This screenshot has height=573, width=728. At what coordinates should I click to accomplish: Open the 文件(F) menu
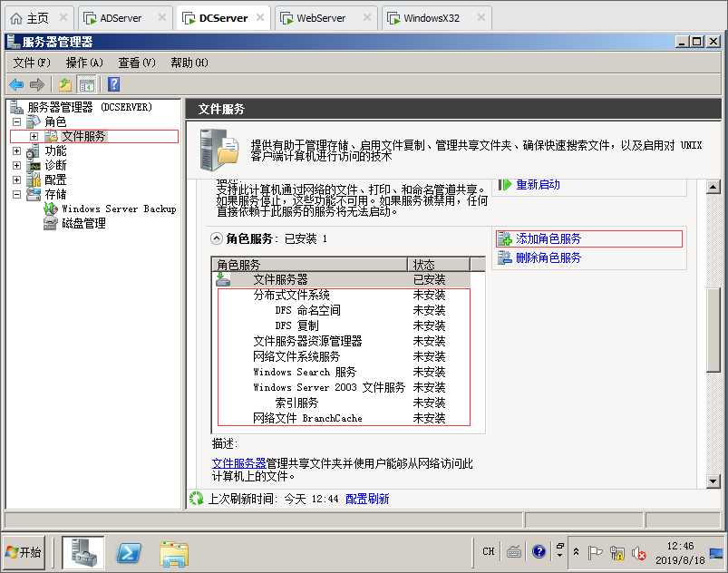[32, 63]
